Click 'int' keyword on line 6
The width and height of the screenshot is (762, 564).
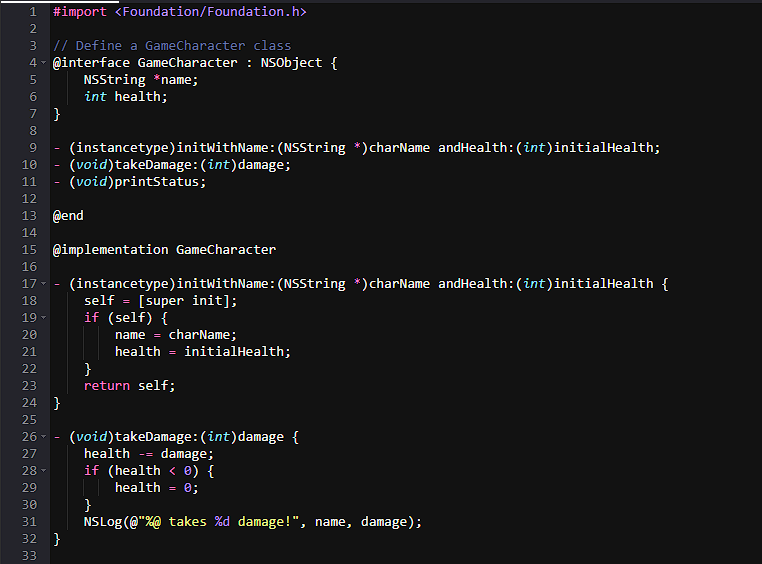(95, 97)
